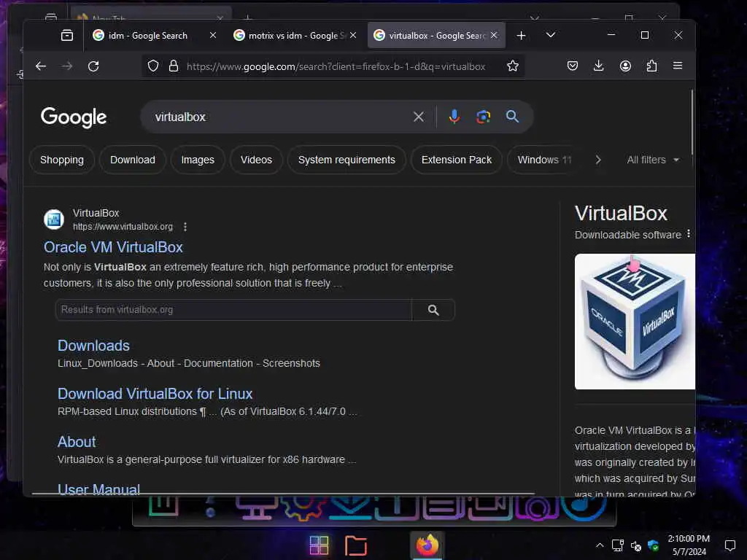Click the site security padlock icon
Image resolution: width=747 pixels, height=560 pixels.
click(174, 66)
